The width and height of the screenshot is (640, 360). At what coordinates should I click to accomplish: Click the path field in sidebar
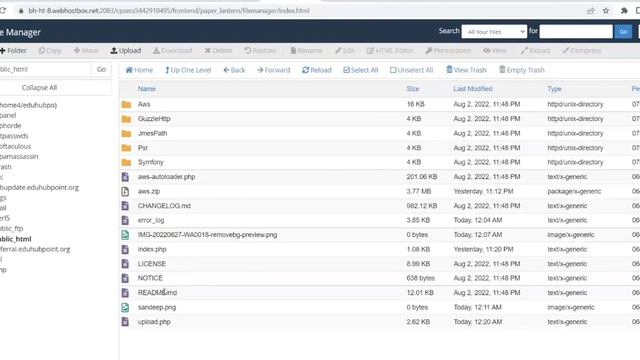(45, 69)
